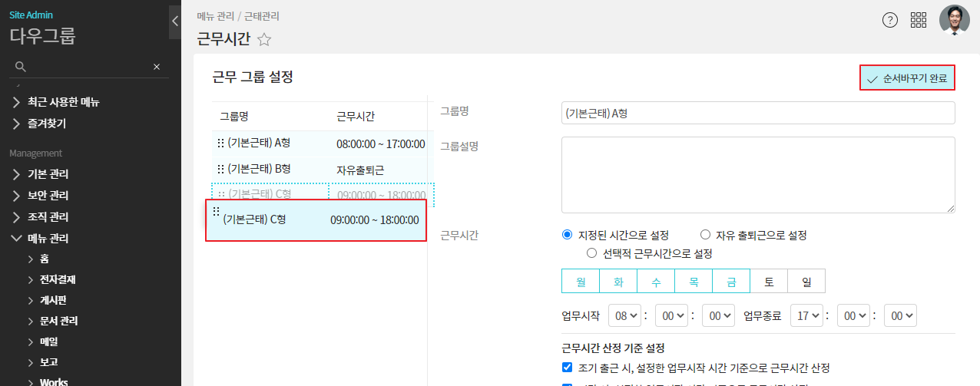Open the apps grid menu icon
The height and width of the screenshot is (386, 980).
[919, 20]
